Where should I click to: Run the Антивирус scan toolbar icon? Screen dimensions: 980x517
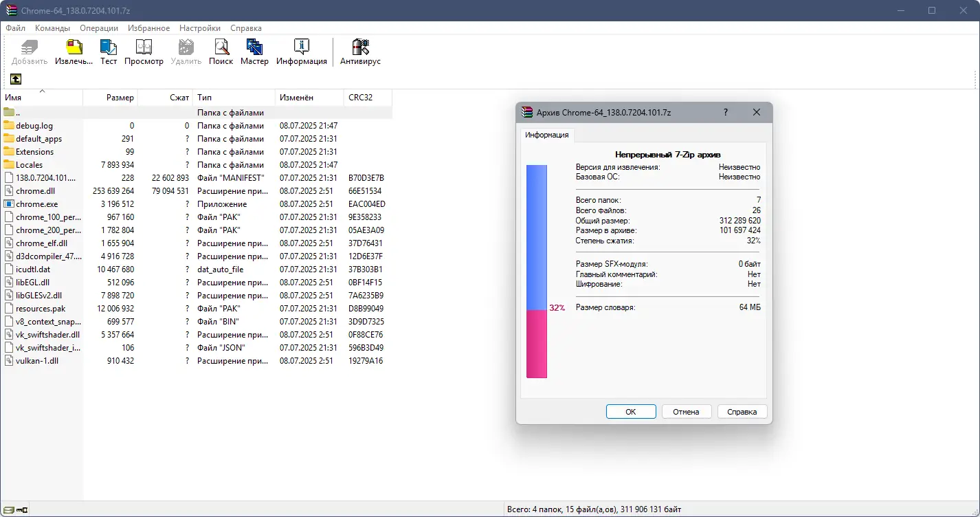[359, 48]
